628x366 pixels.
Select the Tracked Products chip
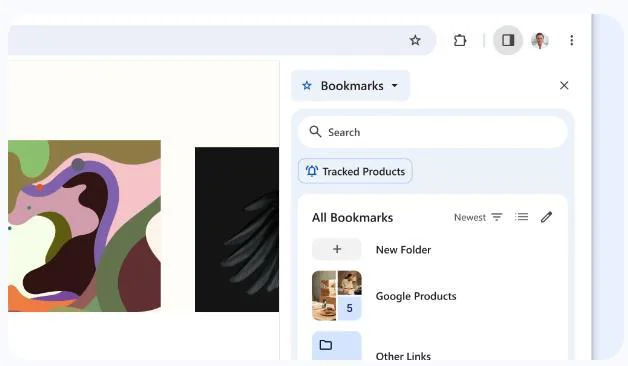pos(355,171)
